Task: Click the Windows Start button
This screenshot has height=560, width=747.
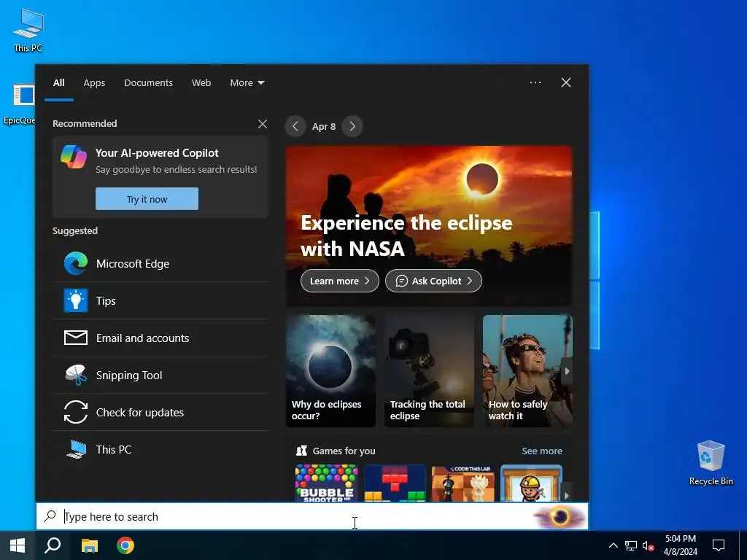Action: click(18, 545)
